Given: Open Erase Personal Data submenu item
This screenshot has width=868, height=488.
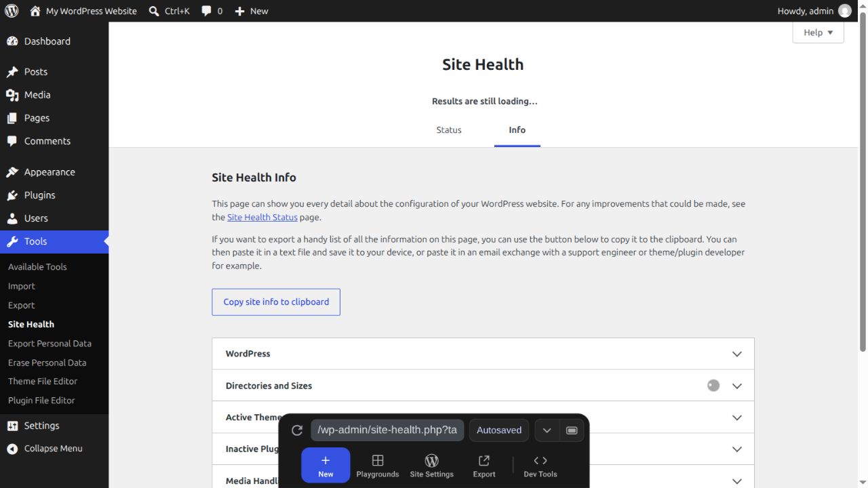Looking at the screenshot, I should click(x=47, y=362).
